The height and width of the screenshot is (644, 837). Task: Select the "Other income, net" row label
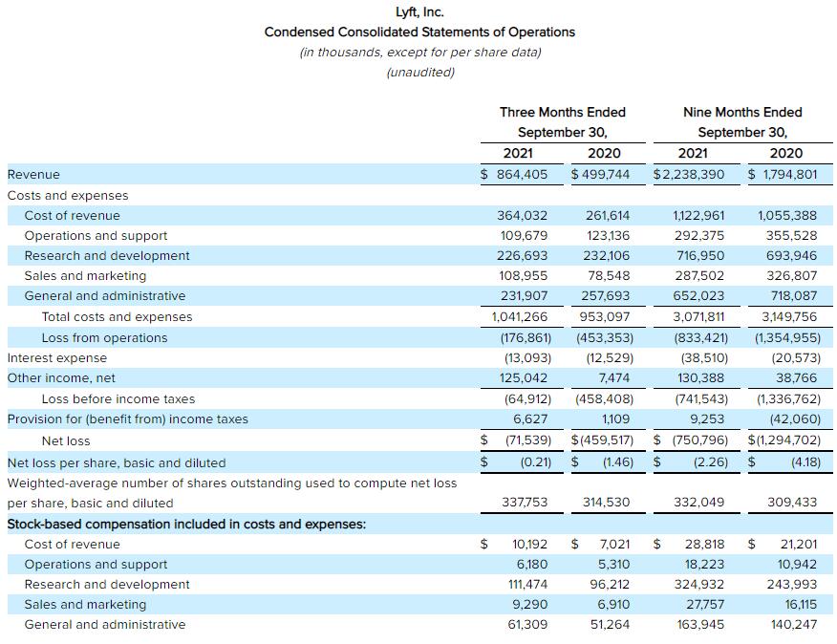pos(61,378)
